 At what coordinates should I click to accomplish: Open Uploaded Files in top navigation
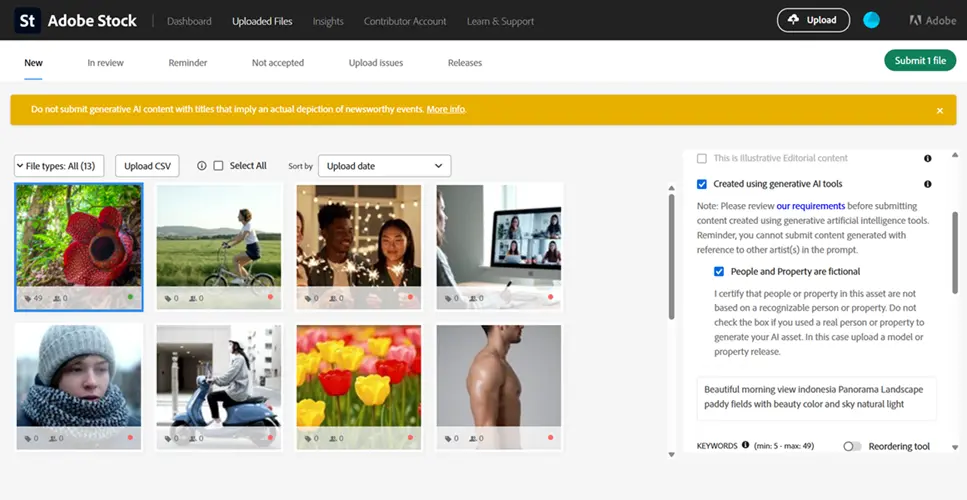pyautogui.click(x=262, y=21)
